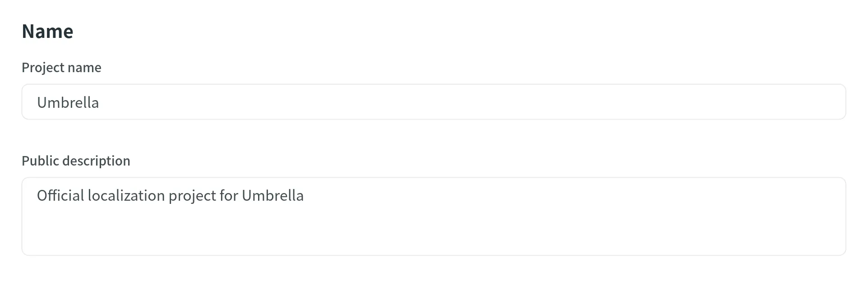Viewport: 868px width, 281px height.
Task: Click empty right side of description box
Action: click(x=722, y=196)
